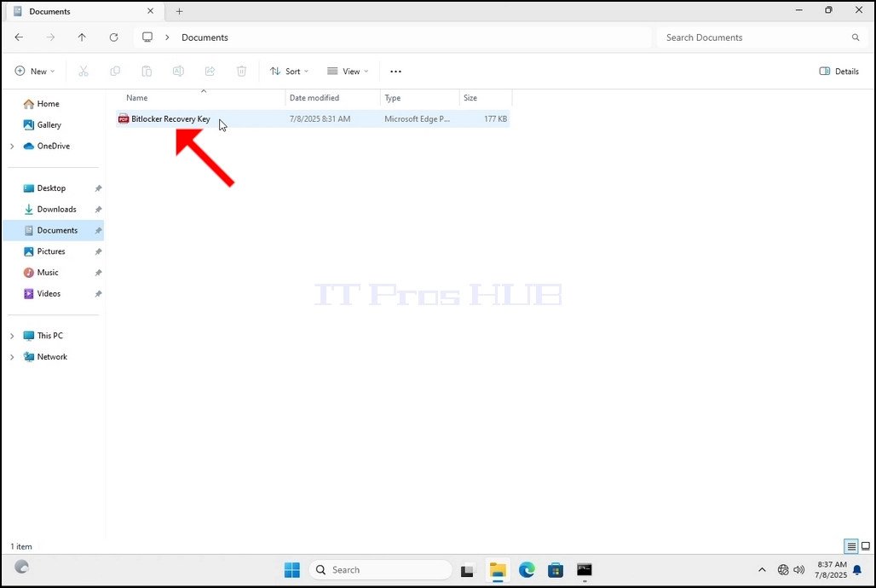Go back using the back arrow
Viewport: 876px width, 588px height.
click(x=19, y=37)
